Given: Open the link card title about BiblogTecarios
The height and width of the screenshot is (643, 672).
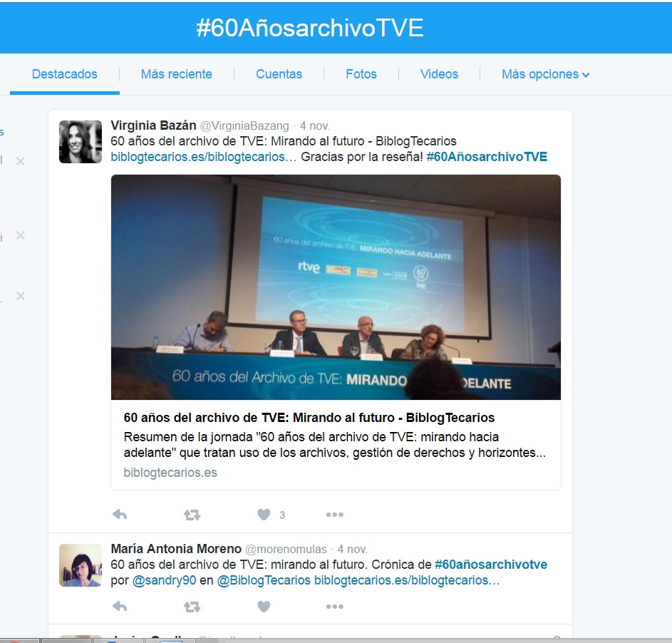Looking at the screenshot, I should pyautogui.click(x=309, y=418).
